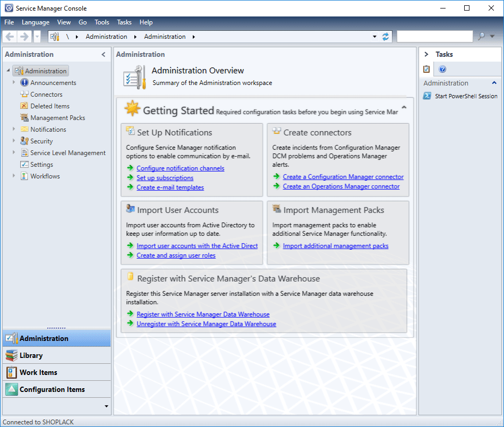The image size is (504, 427).
Task: Click the Library books icon
Action: pos(12,356)
